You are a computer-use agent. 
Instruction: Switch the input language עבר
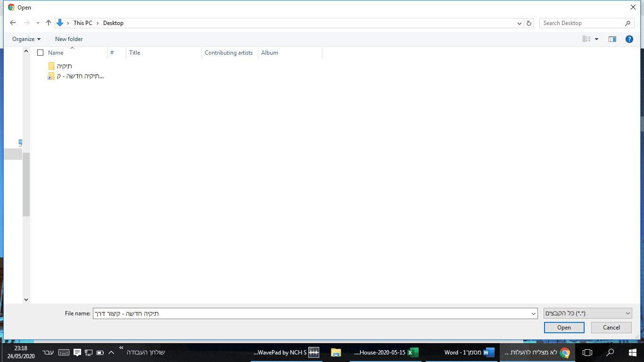(x=48, y=352)
